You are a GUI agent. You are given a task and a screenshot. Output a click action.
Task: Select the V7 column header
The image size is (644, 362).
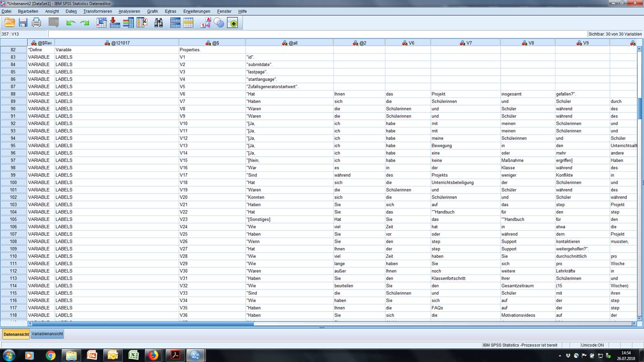465,43
